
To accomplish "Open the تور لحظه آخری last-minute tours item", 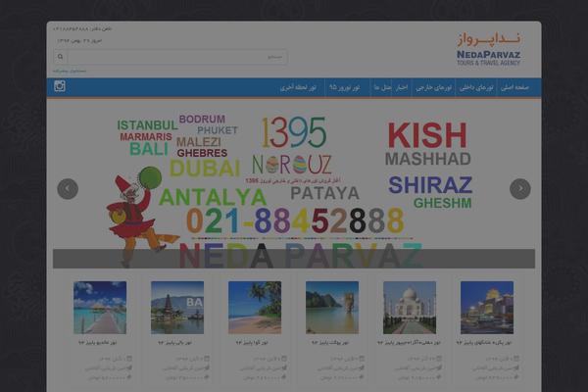I will pyautogui.click(x=298, y=87).
